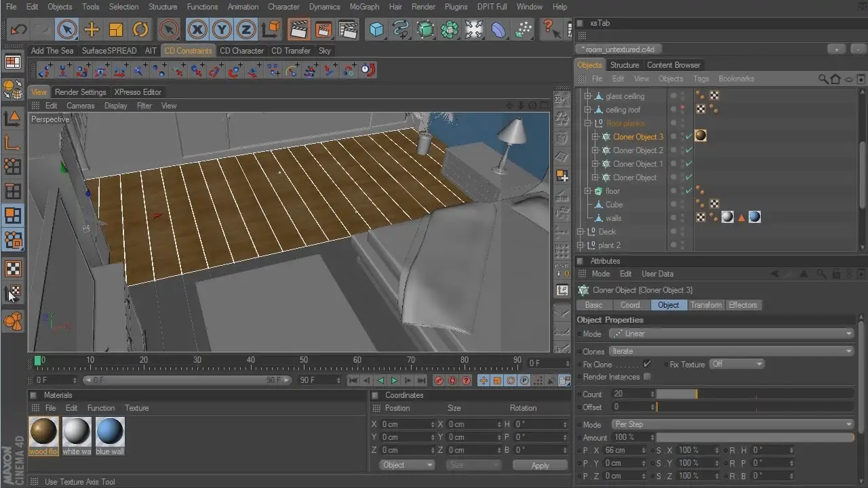Switch to the Effectors tab
The image size is (868, 488).
[x=743, y=305]
